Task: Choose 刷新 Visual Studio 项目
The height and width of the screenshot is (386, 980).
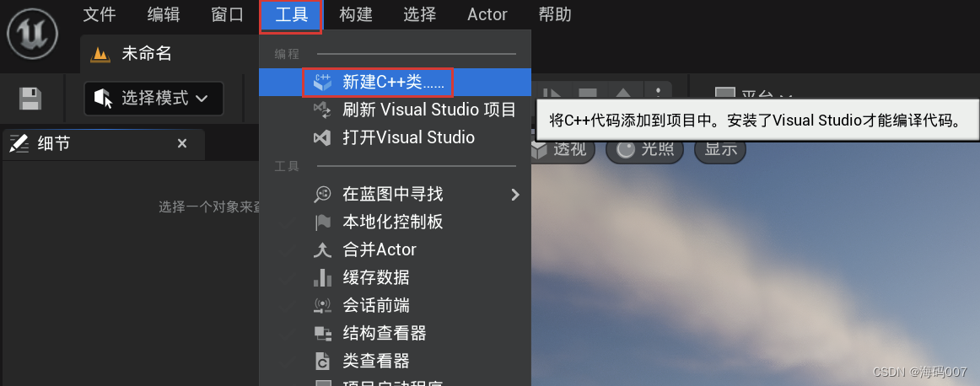Action: 395,110
